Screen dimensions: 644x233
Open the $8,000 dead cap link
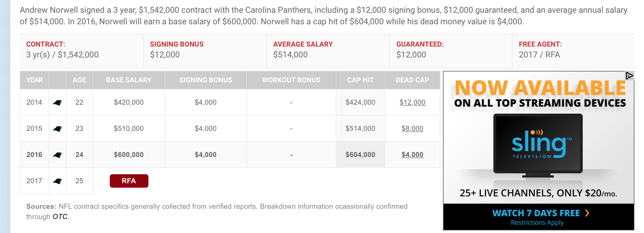coord(412,129)
